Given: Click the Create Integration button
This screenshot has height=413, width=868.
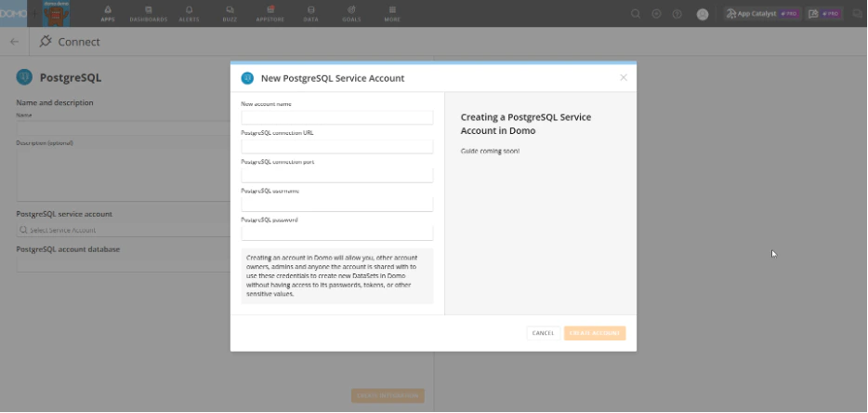Looking at the screenshot, I should pos(388,396).
